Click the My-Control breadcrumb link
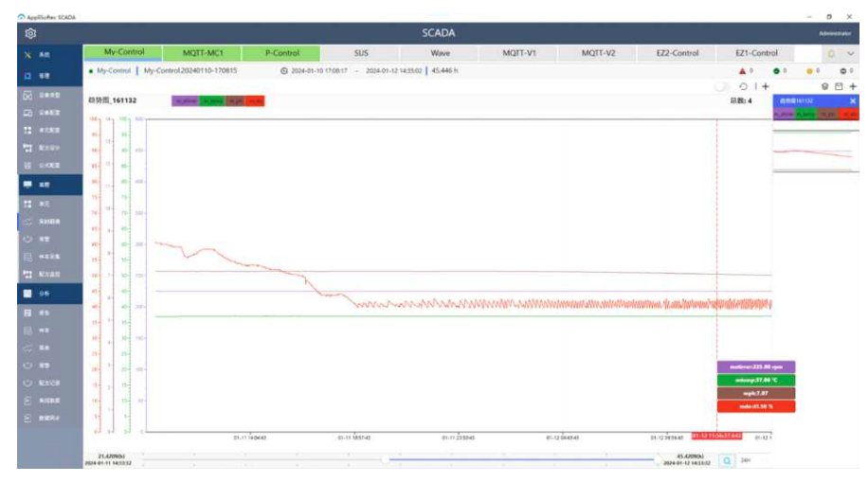Viewport: 868px width, 483px height. pos(114,70)
